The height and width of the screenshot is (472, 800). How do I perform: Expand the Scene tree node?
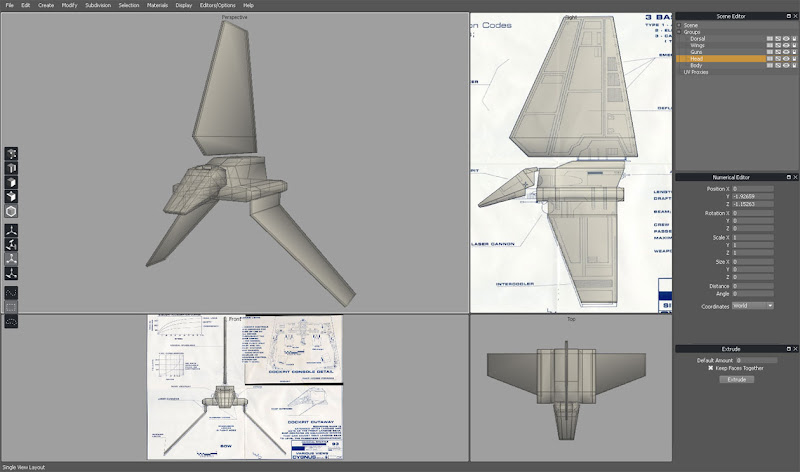point(679,25)
